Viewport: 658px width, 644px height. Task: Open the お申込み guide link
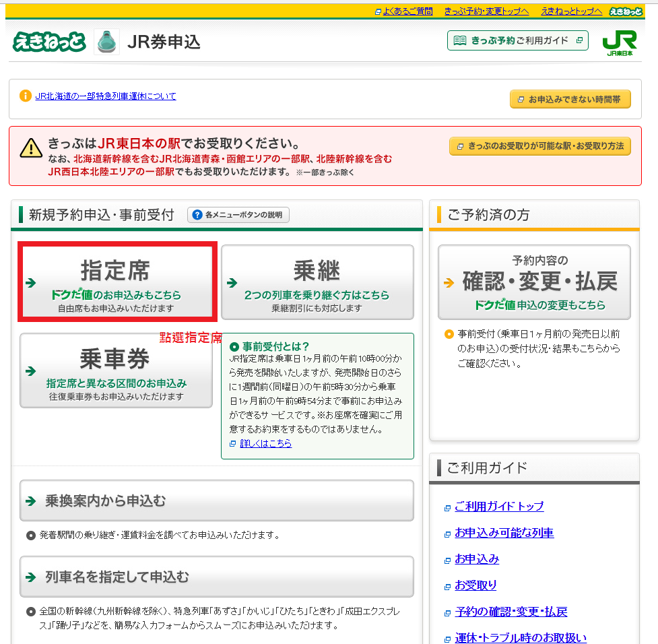pyautogui.click(x=477, y=559)
